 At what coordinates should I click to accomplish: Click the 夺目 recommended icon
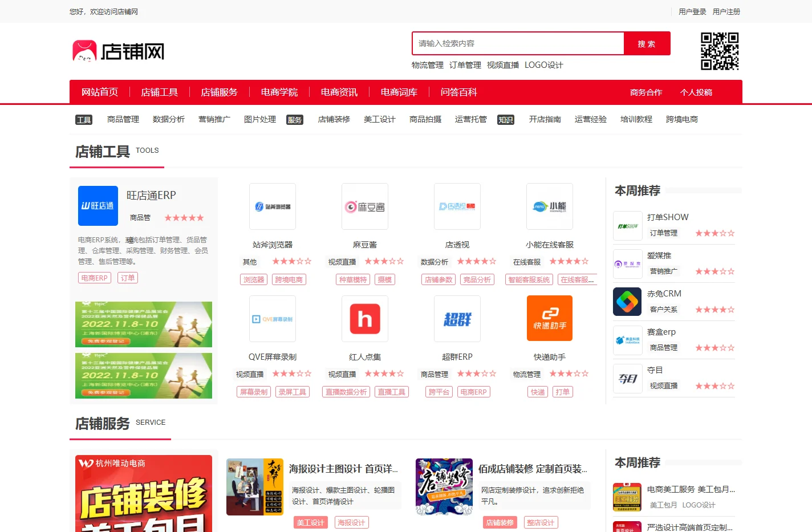628,379
